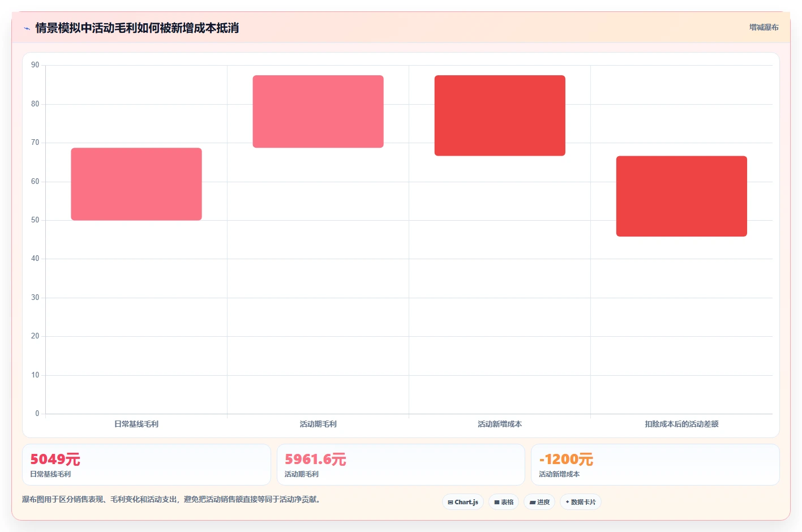Click the y-axis tick value 70
The image size is (802, 532).
[x=35, y=143]
